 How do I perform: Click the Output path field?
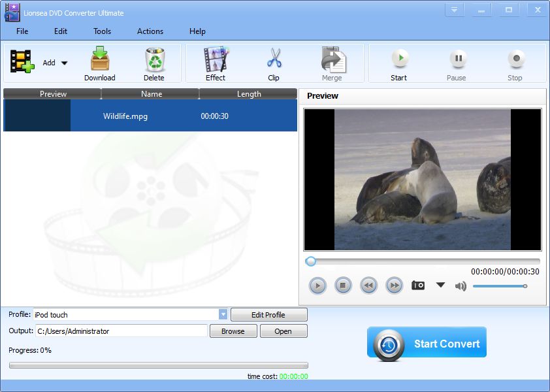pos(121,331)
